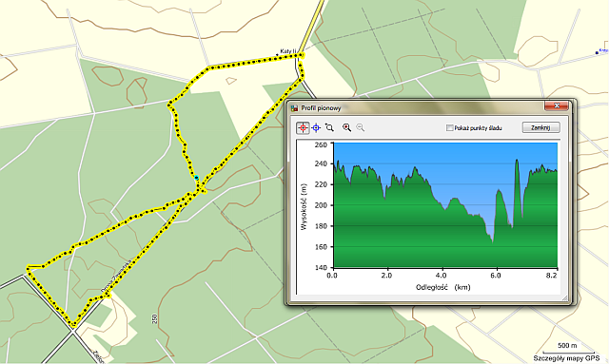This screenshot has height=364, width=609.
Task: Zoom in on the elevation profile
Action: [346, 127]
